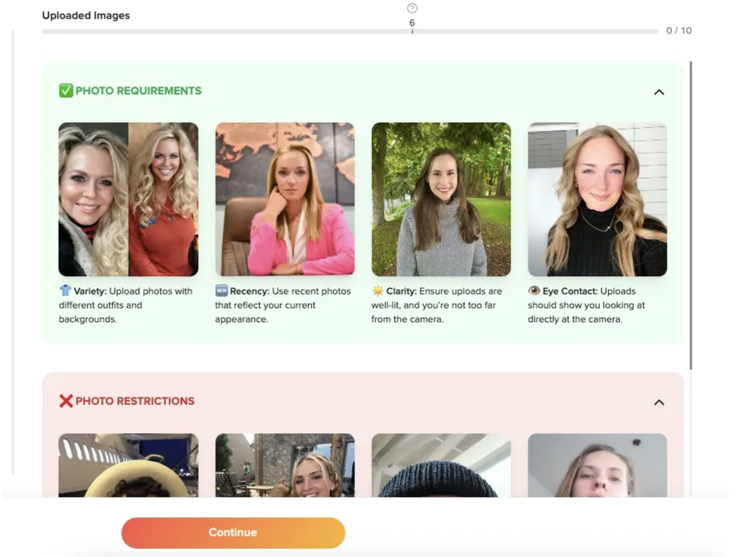This screenshot has width=756, height=557.
Task: Click the guidelines panel vertical scrollbar
Action: point(691,215)
